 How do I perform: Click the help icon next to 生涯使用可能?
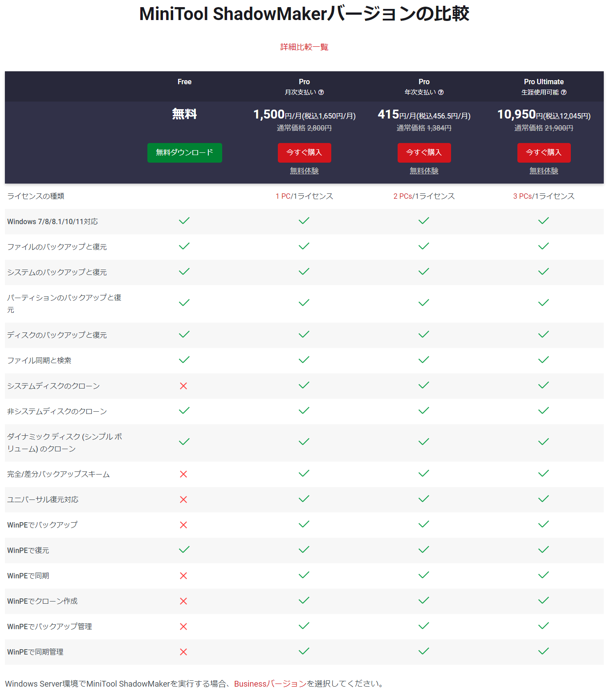pyautogui.click(x=564, y=92)
